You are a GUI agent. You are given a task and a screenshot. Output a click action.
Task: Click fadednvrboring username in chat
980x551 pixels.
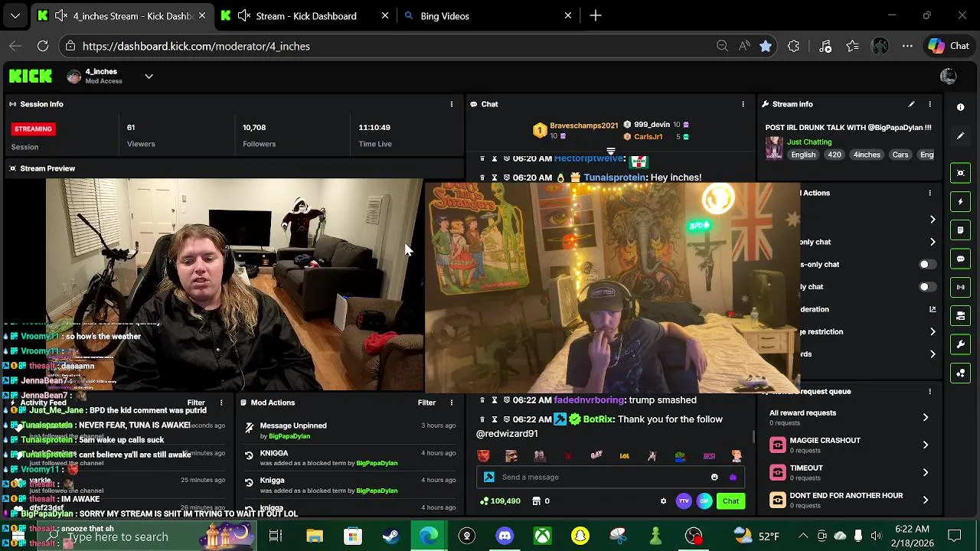[589, 399]
